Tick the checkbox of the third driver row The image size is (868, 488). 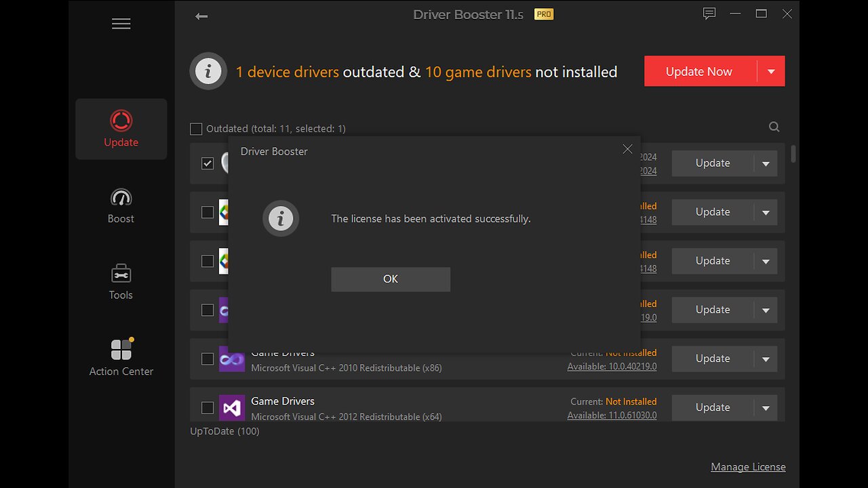(208, 261)
